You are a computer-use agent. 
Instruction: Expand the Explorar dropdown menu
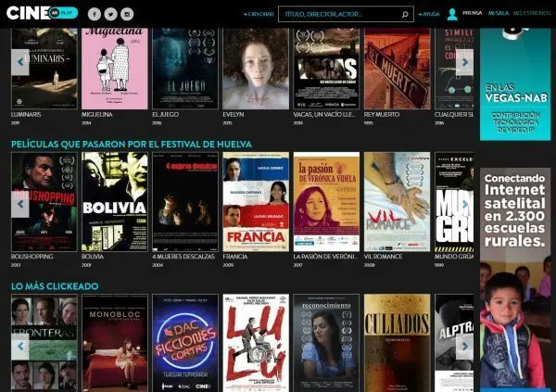[x=259, y=14]
